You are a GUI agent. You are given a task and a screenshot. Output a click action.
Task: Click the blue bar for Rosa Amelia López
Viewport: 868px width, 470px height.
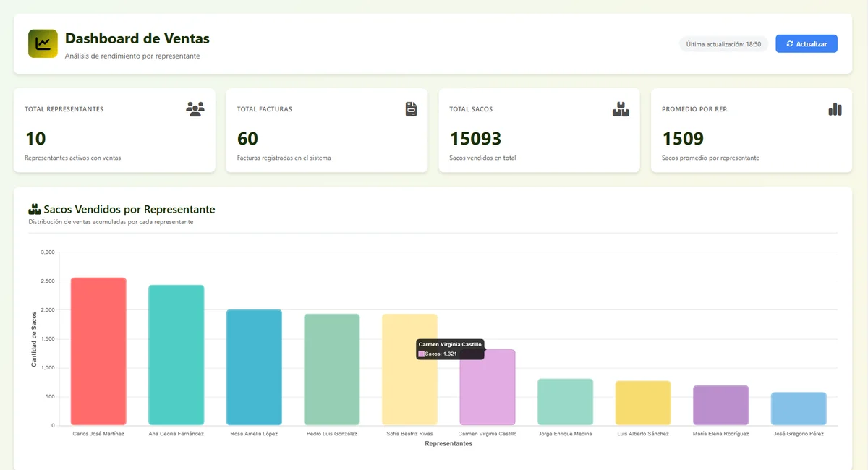point(254,367)
